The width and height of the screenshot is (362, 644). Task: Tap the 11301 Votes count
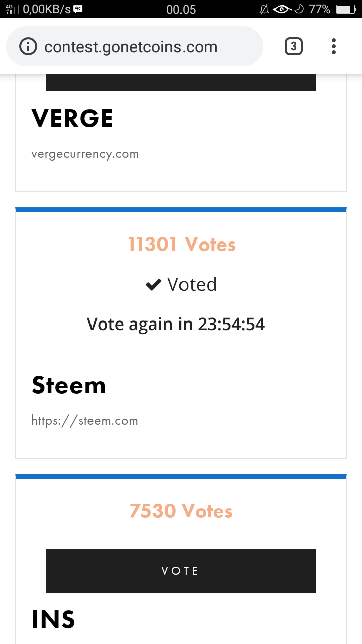pyautogui.click(x=182, y=245)
